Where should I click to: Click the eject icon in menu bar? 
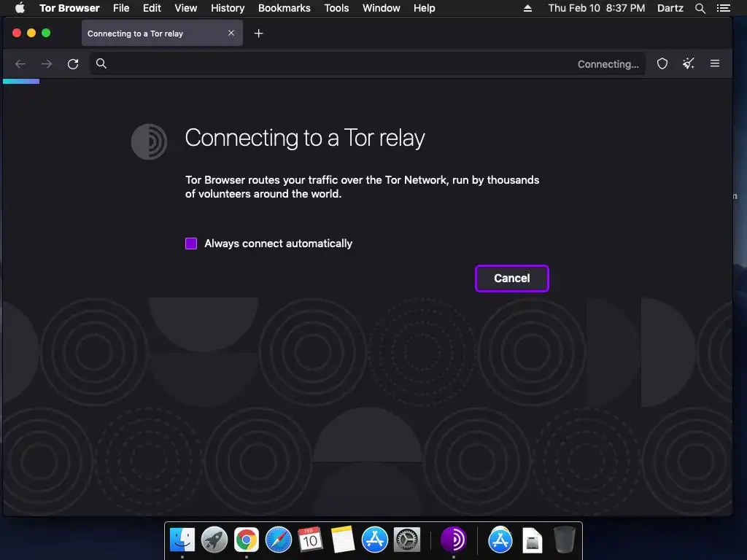click(527, 8)
